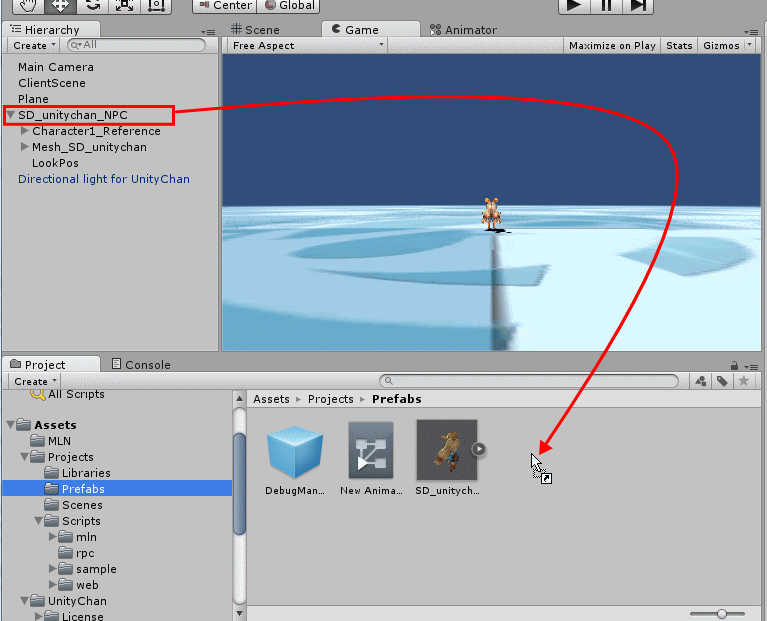767x621 pixels.
Task: Expand the web folder
Action: tap(52, 585)
